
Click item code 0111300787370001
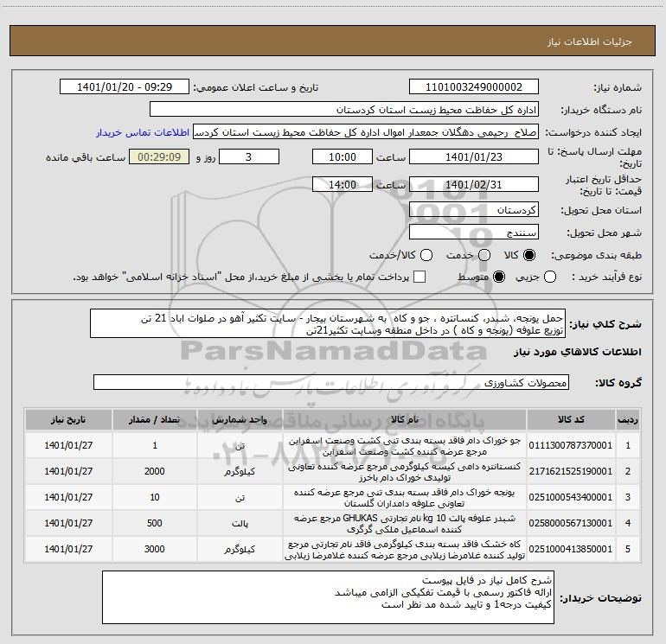point(571,445)
